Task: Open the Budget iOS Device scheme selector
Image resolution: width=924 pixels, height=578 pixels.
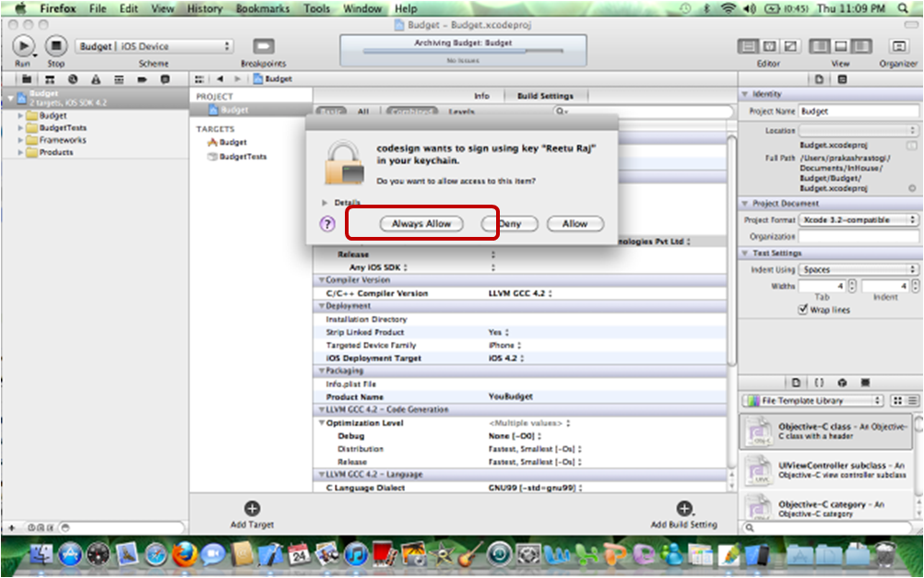Action: coord(154,46)
